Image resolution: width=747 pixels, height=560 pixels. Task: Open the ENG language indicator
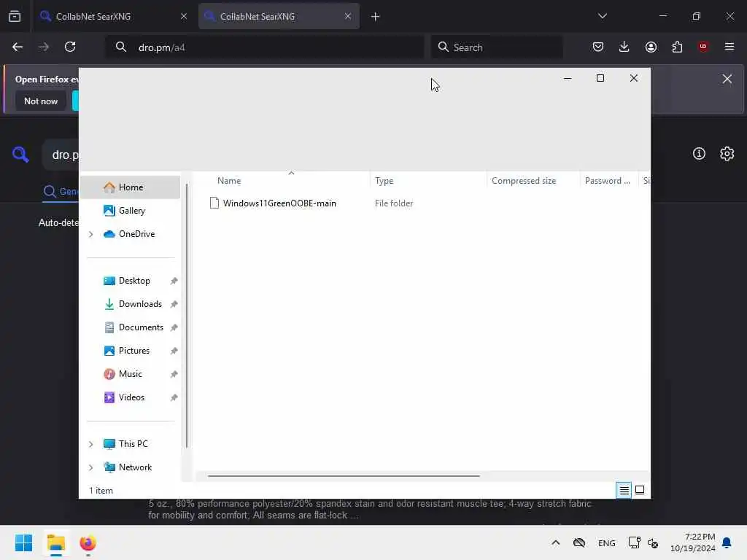click(606, 542)
